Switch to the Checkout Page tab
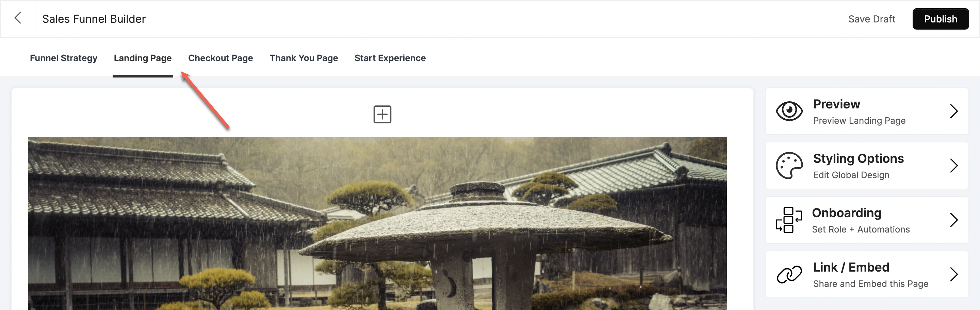The width and height of the screenshot is (980, 310). [x=220, y=58]
